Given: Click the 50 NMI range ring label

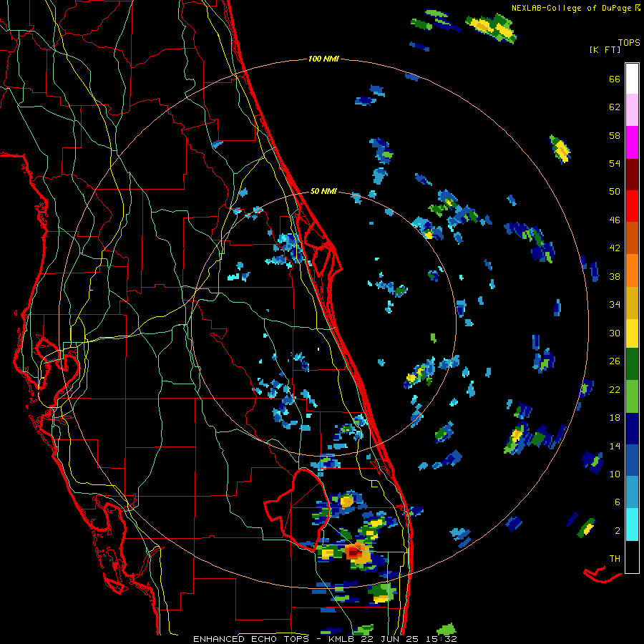Looking at the screenshot, I should [323, 191].
